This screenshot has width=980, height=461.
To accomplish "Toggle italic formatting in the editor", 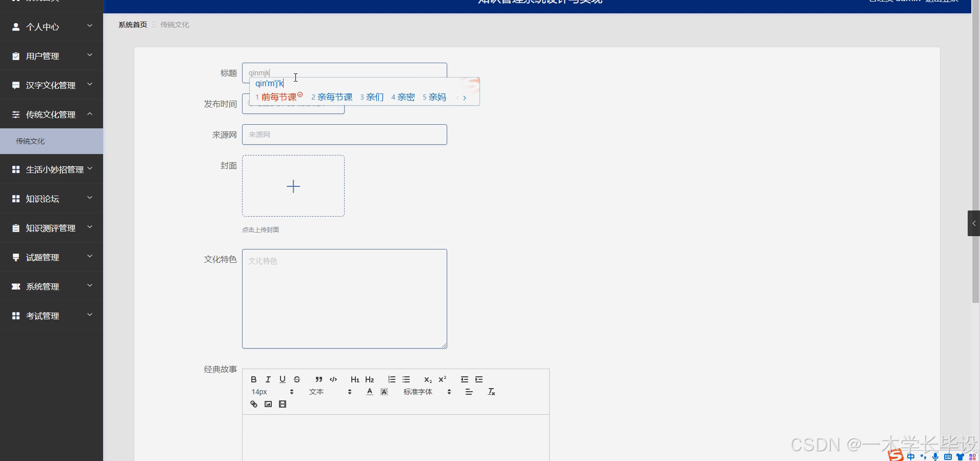I will [268, 379].
